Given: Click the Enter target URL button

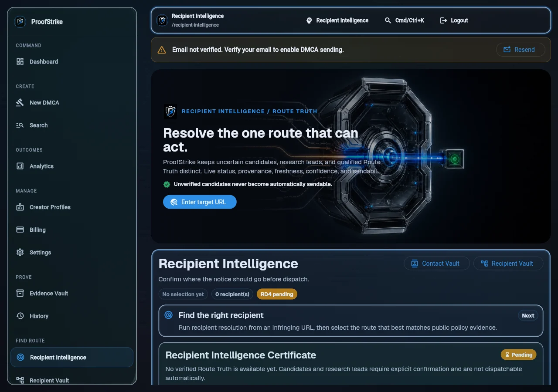Looking at the screenshot, I should (200, 202).
